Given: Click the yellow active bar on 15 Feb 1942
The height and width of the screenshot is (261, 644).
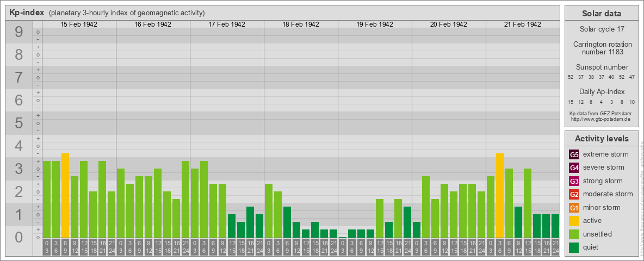Looking at the screenshot, I should click(65, 195).
